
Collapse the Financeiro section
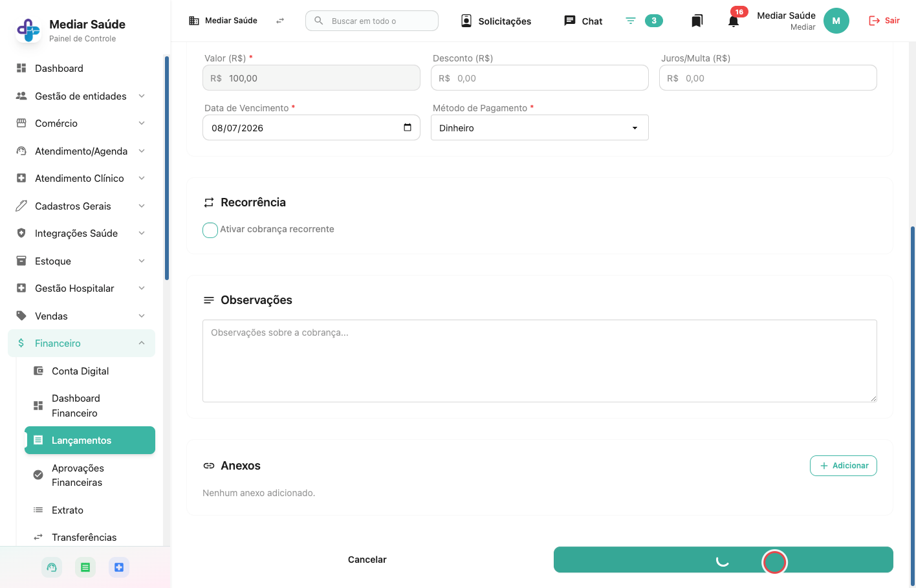click(81, 343)
